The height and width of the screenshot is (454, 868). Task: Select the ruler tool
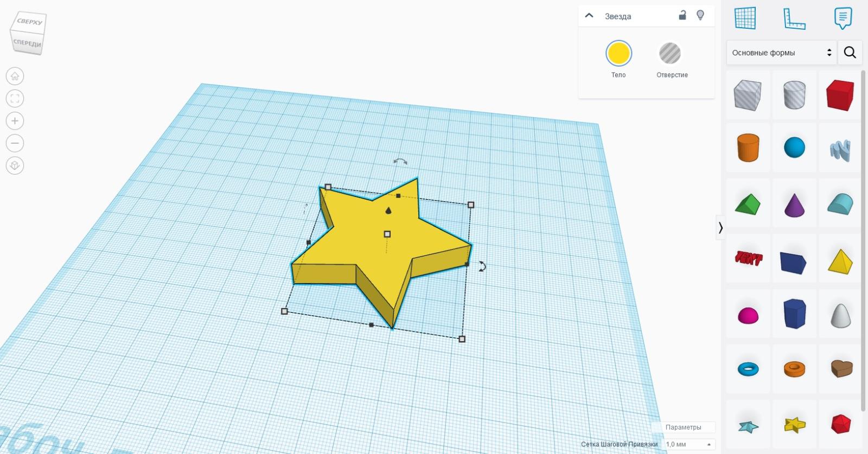point(794,18)
